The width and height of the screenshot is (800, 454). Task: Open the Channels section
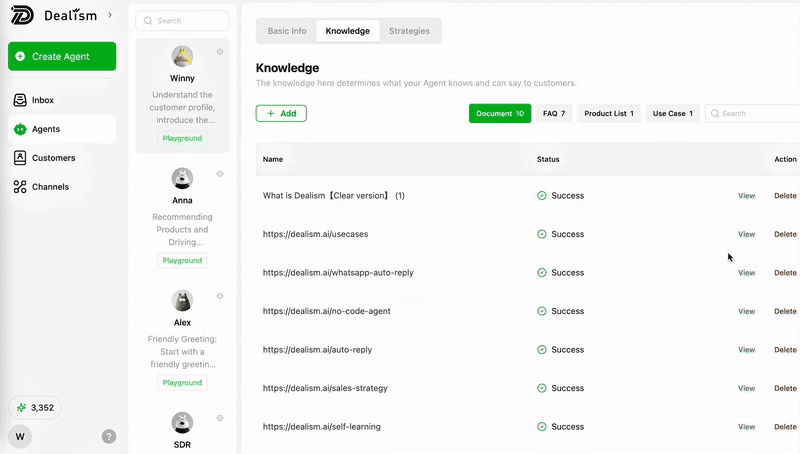click(x=62, y=187)
